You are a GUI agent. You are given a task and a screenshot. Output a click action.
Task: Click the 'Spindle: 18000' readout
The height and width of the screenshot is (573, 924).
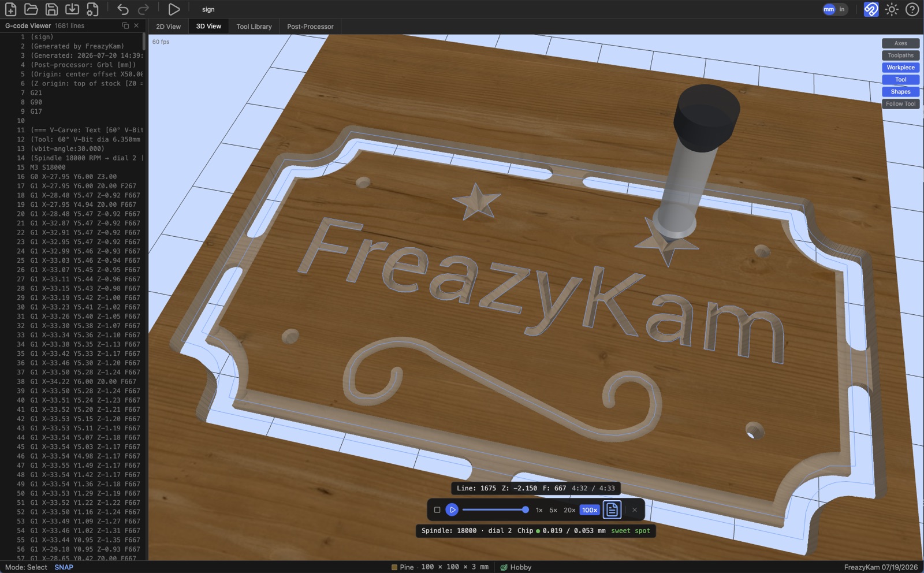449,531
